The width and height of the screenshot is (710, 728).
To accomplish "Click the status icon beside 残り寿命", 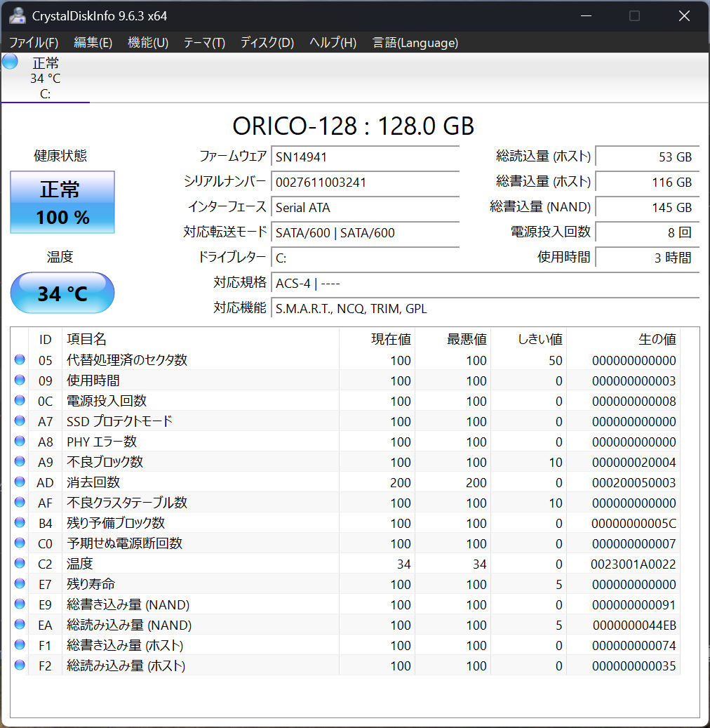I will (20, 584).
